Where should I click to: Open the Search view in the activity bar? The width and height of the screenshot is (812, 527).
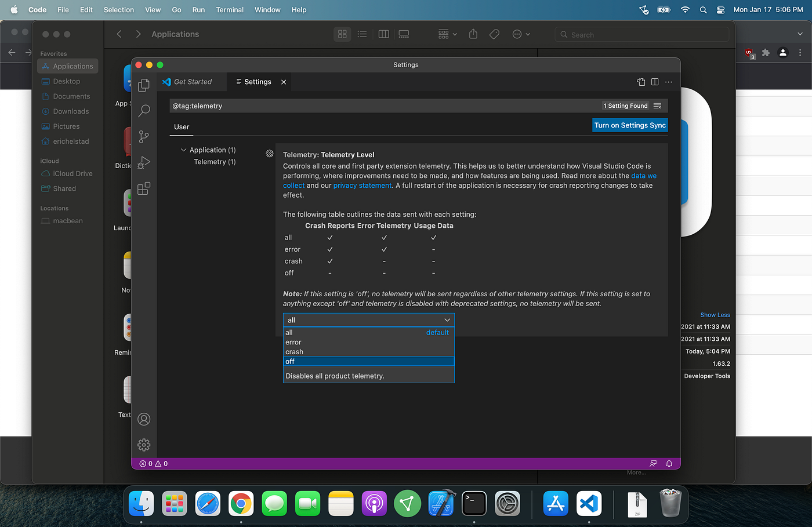point(144,111)
